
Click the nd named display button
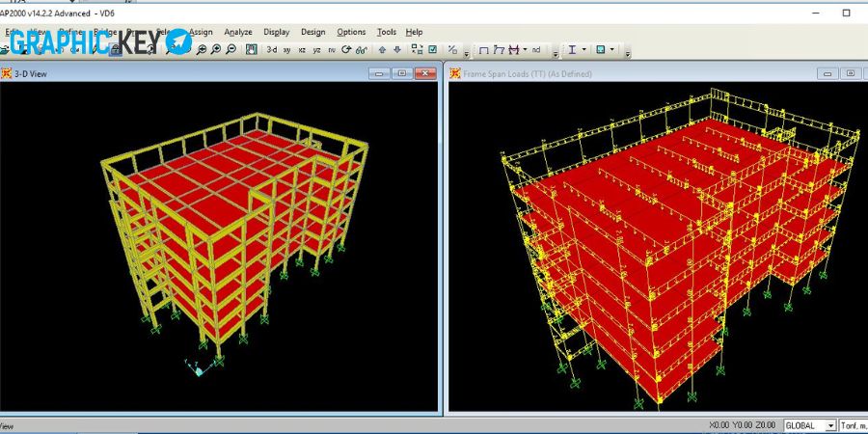[536, 50]
